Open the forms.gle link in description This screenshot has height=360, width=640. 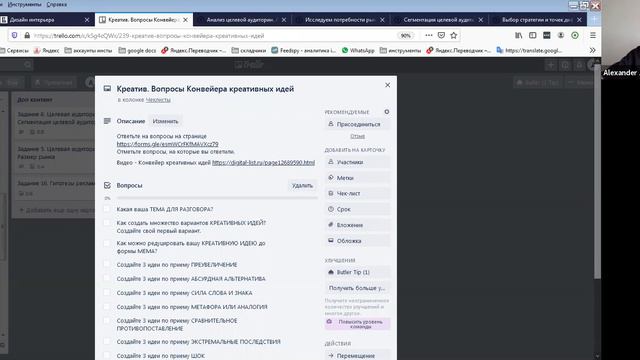tap(167, 144)
